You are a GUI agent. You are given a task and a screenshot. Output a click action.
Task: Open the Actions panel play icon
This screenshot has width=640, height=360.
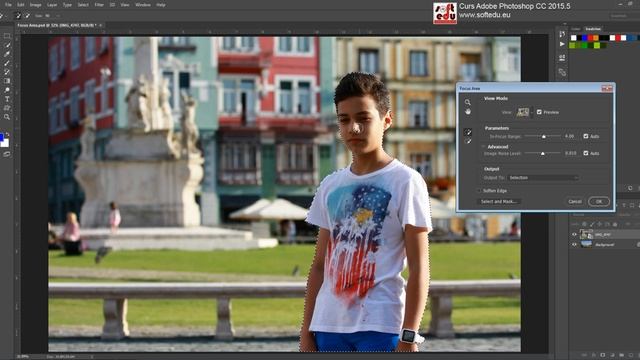pos(562,44)
